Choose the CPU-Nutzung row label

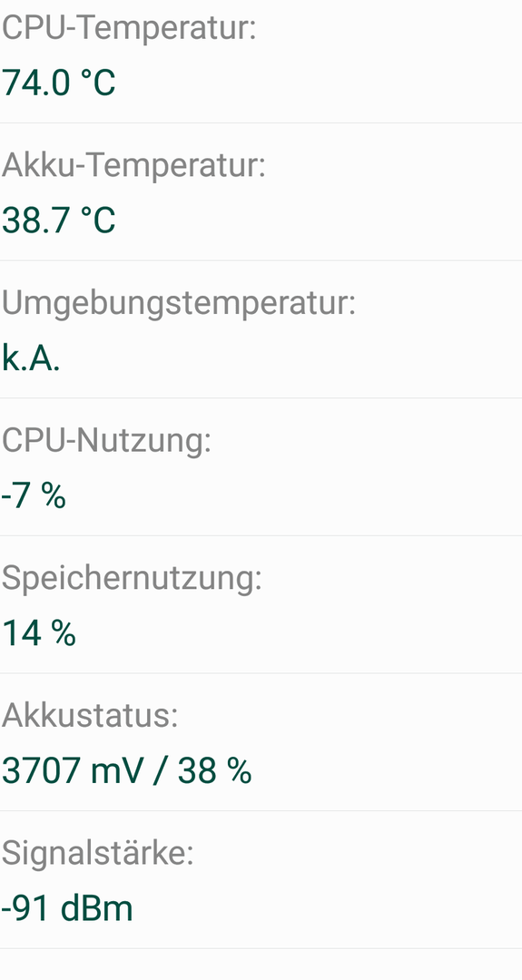106,442
